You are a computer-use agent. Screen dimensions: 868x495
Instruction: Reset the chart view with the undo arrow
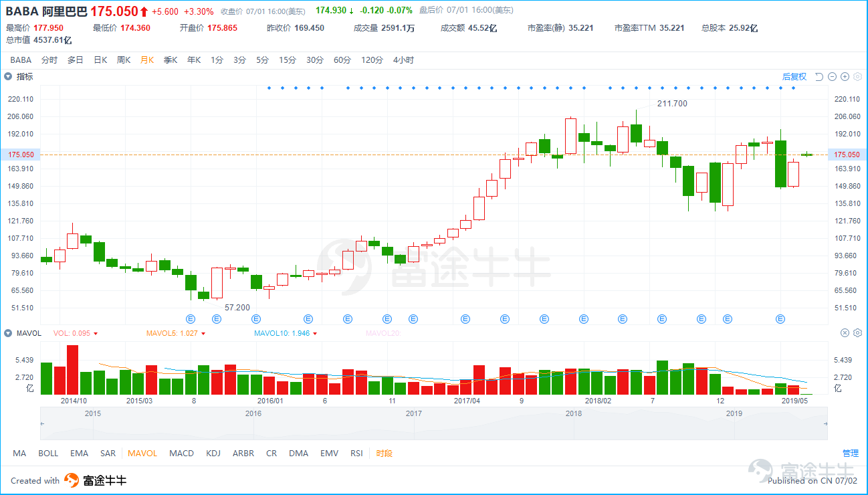pos(819,77)
